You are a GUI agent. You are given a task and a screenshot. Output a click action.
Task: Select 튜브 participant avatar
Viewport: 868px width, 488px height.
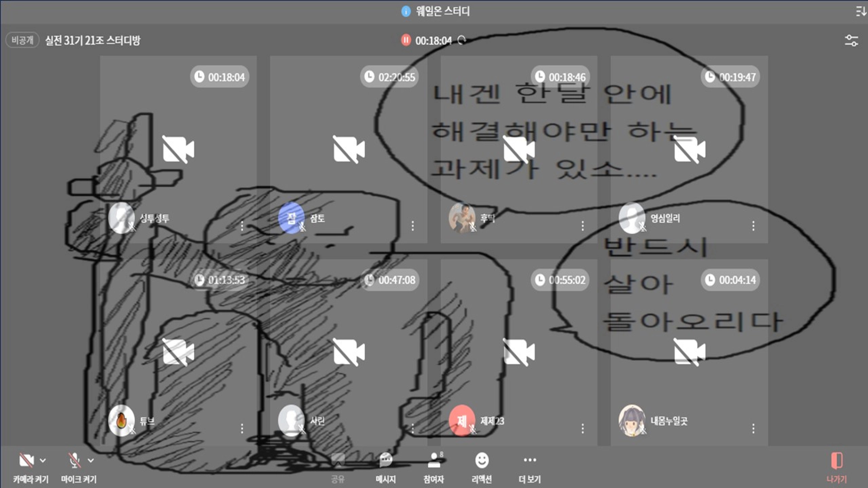(x=121, y=421)
